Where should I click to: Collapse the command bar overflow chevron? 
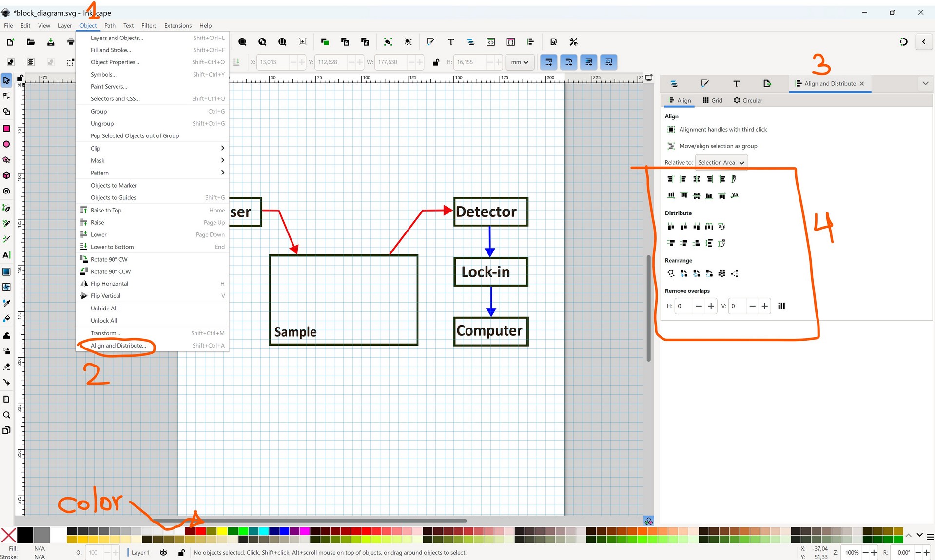(924, 42)
